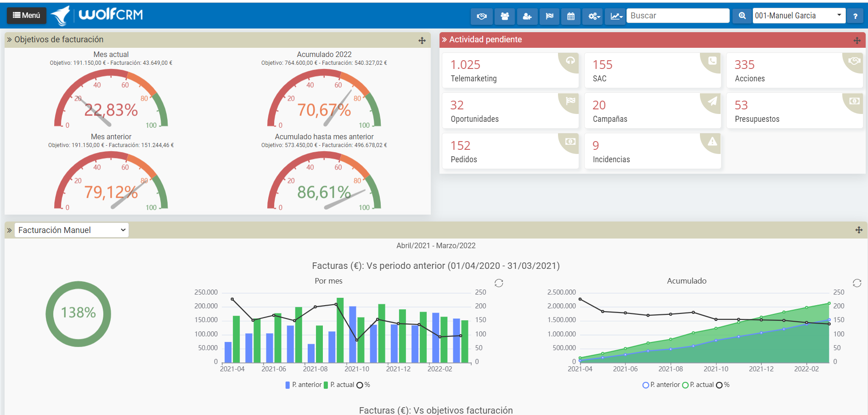Open the Menú menu

pyautogui.click(x=26, y=15)
